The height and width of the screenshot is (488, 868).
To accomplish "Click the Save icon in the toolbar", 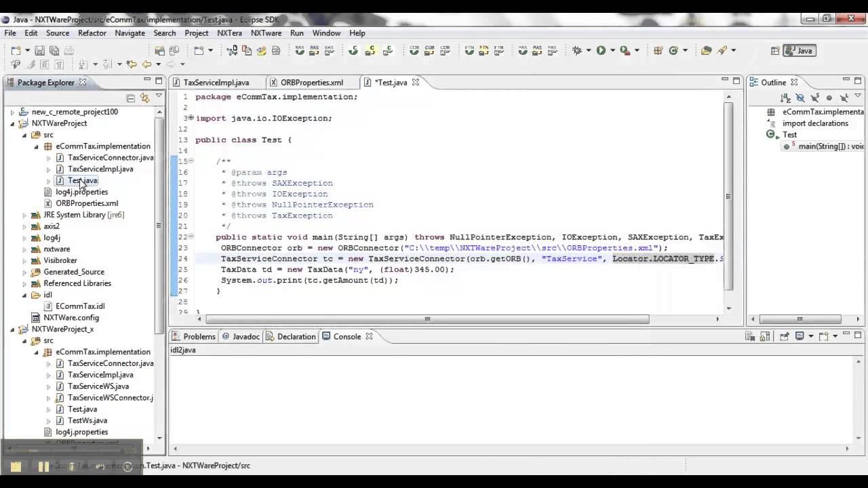I will [x=39, y=51].
